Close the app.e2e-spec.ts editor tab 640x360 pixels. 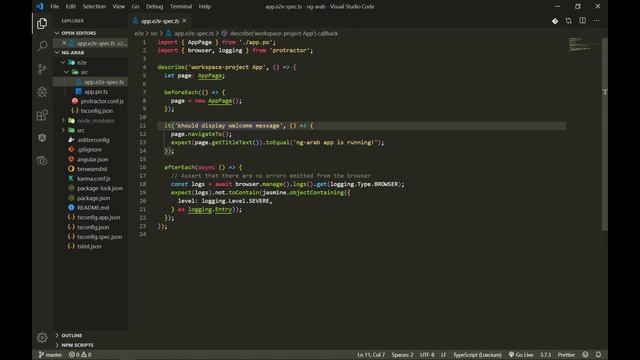tap(184, 21)
